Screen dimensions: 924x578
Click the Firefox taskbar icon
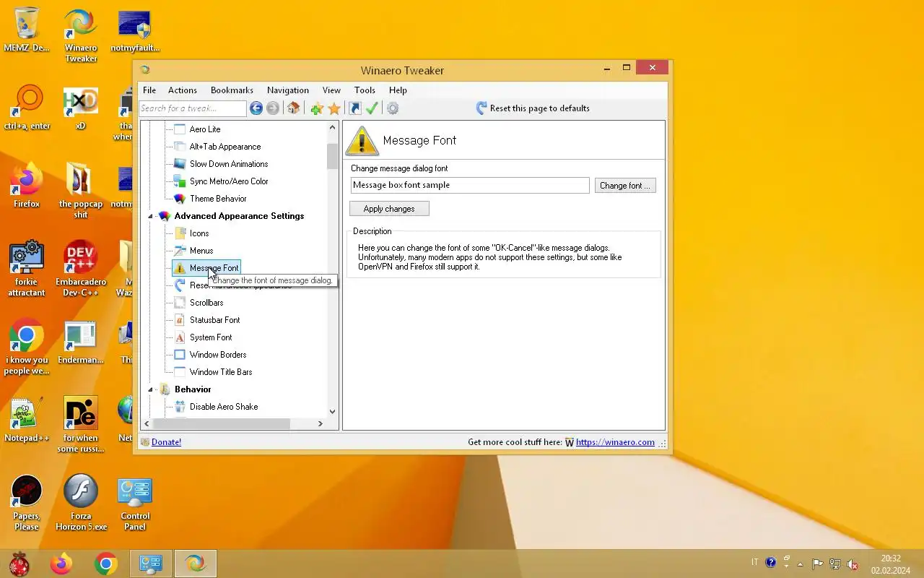(61, 564)
